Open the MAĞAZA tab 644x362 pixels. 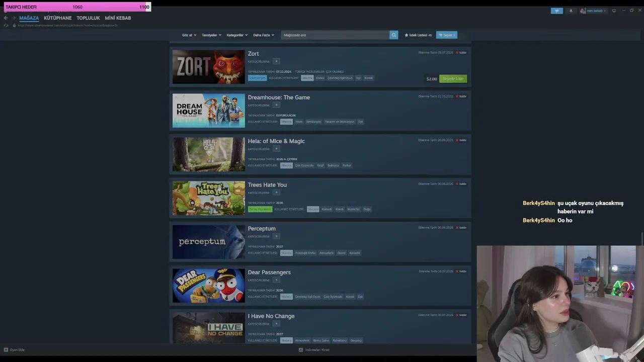pyautogui.click(x=29, y=18)
